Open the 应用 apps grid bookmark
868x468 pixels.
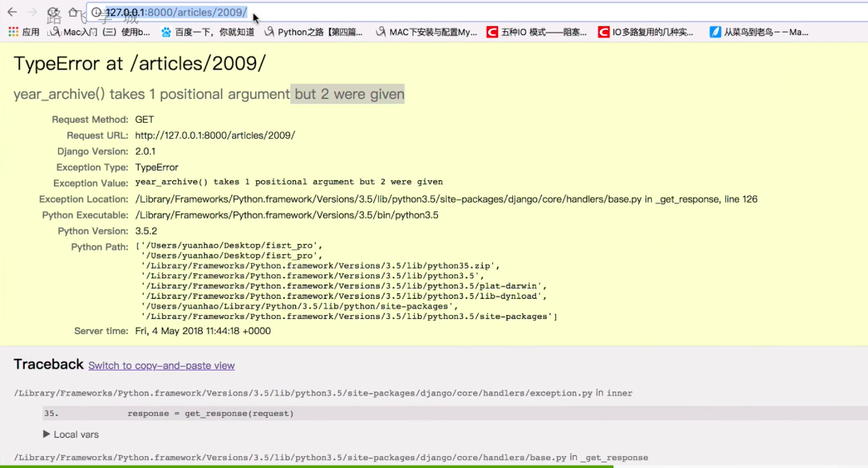[24, 32]
